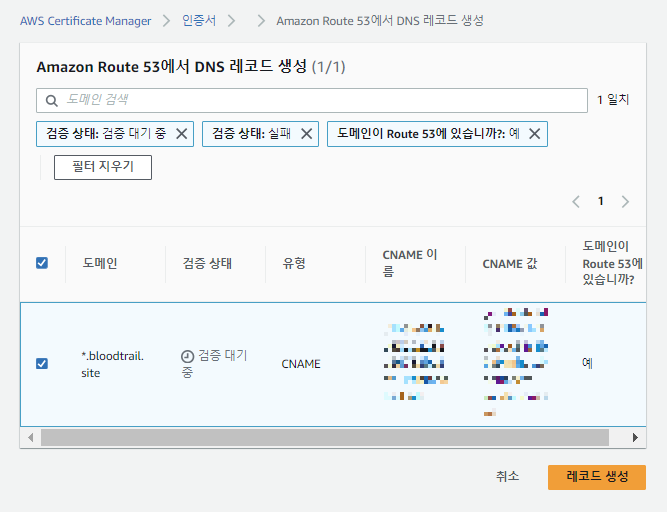Screen dimensions: 667x512
Task: Remove the 검증 대기 중 filter chip
Action: click(x=182, y=134)
